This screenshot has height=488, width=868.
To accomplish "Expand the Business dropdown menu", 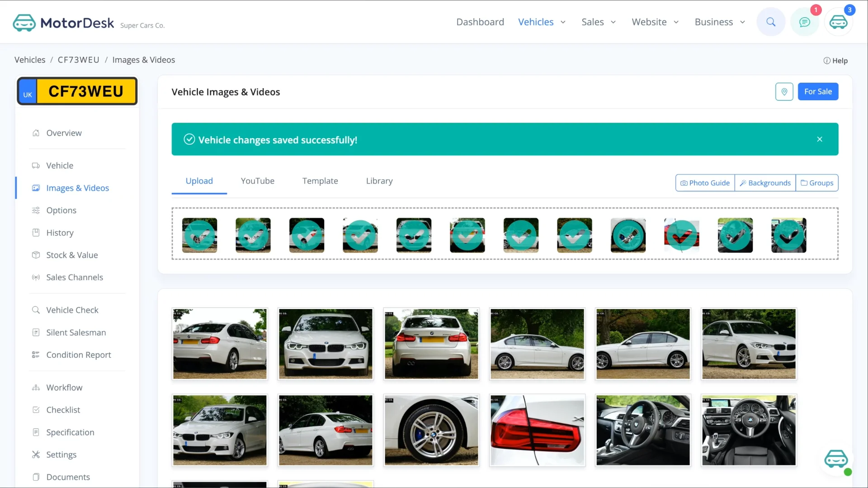I will coord(720,22).
